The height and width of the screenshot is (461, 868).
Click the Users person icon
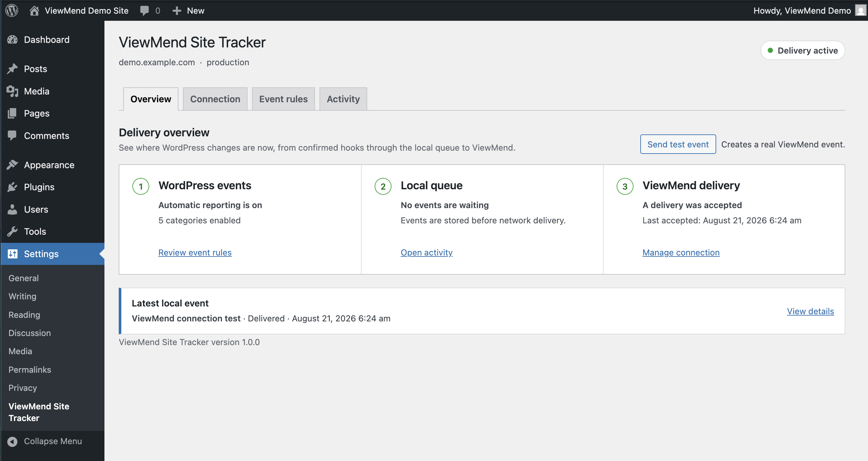pyautogui.click(x=12, y=209)
